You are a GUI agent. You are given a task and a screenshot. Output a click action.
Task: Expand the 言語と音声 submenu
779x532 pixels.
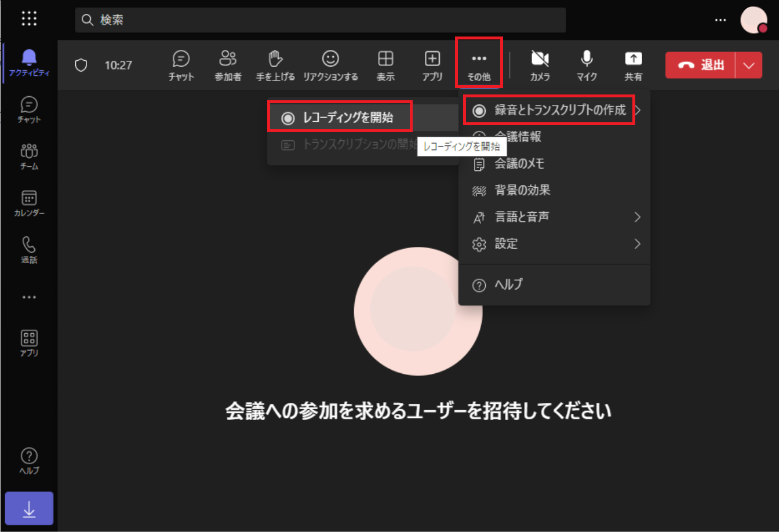click(555, 217)
